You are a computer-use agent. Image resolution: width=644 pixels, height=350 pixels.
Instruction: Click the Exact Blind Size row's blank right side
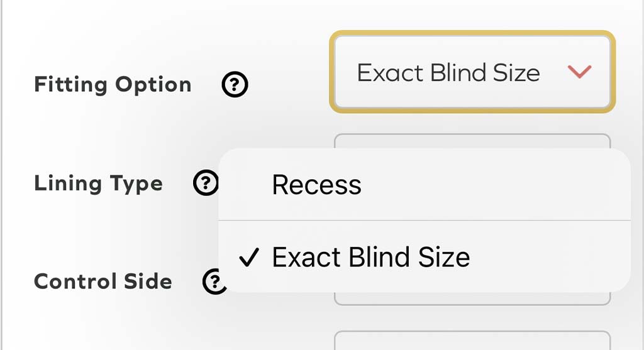coord(553,258)
